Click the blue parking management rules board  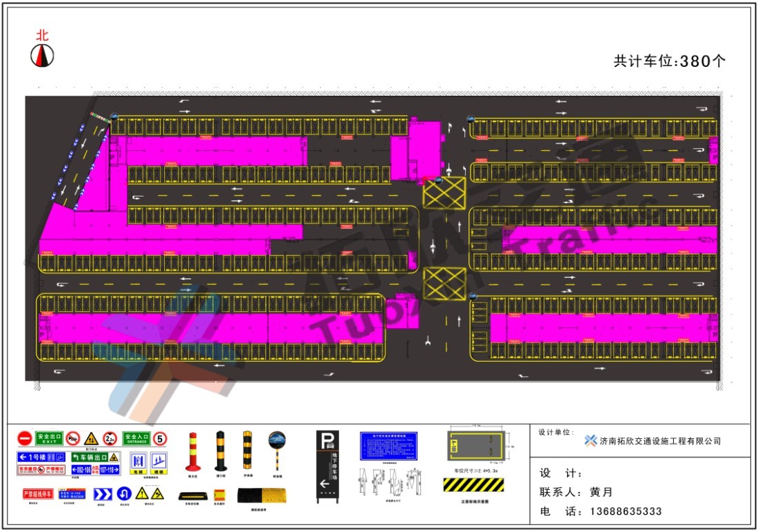[388, 446]
